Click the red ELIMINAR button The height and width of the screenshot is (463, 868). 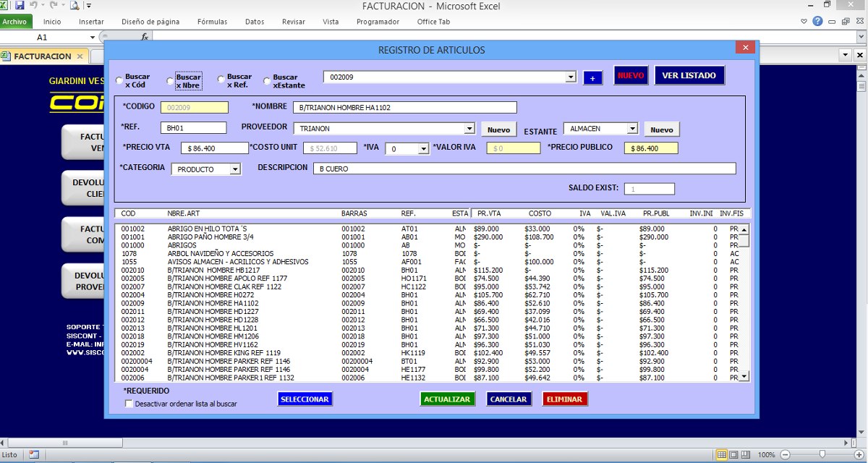tap(565, 399)
